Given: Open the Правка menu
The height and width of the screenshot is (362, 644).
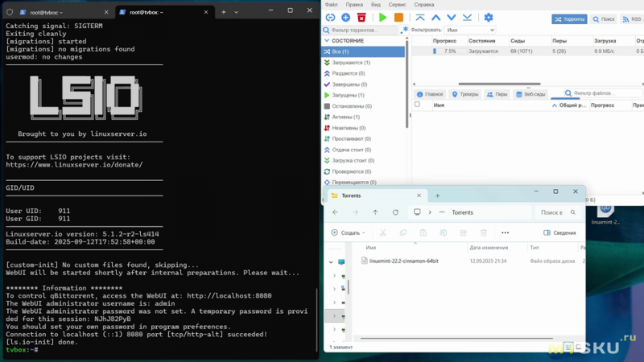Looking at the screenshot, I should tap(354, 5).
